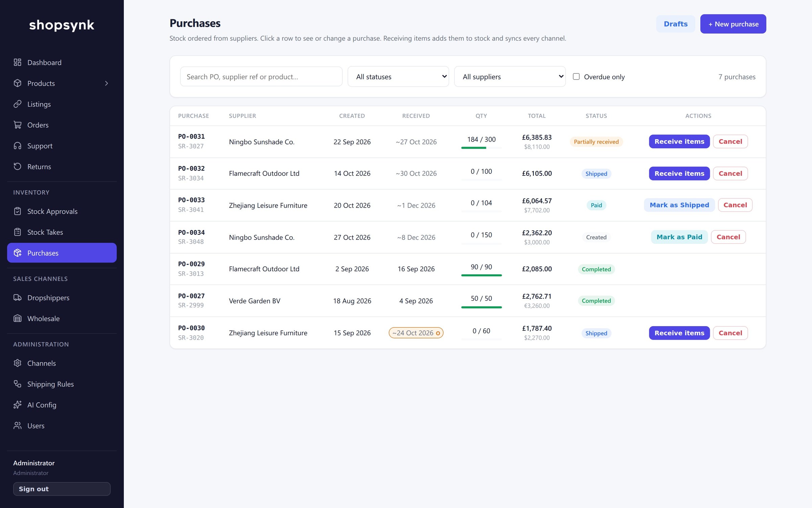Focus the Search PO input field

[261, 77]
